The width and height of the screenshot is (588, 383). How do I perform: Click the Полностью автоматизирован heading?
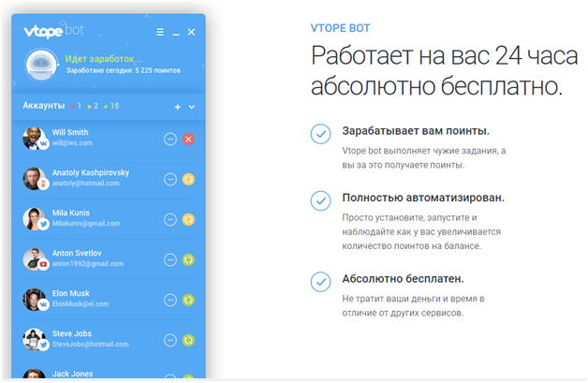(x=423, y=198)
